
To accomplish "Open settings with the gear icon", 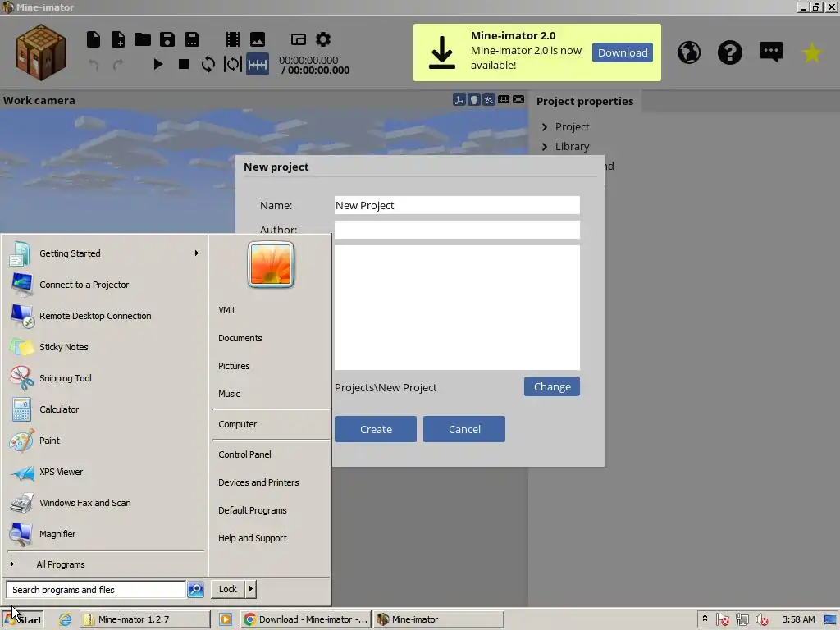I will pyautogui.click(x=323, y=39).
